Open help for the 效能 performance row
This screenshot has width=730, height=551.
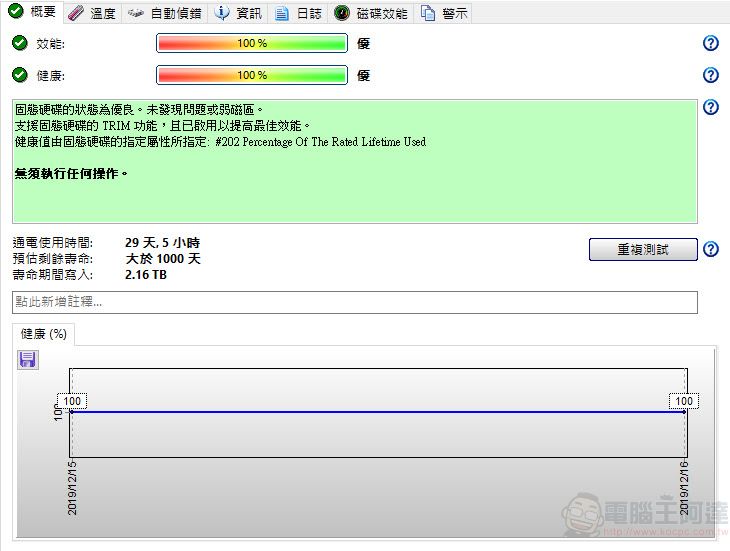(710, 43)
